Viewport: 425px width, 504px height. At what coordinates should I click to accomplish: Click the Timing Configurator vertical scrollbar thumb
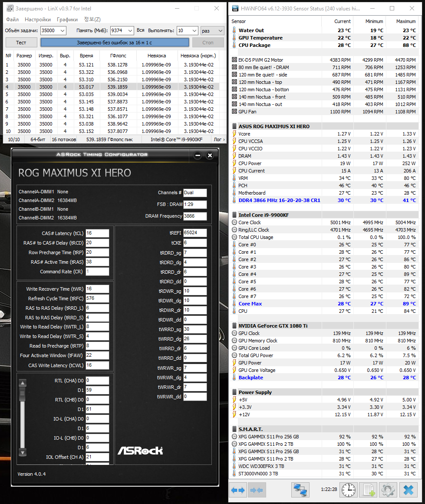click(x=22, y=394)
